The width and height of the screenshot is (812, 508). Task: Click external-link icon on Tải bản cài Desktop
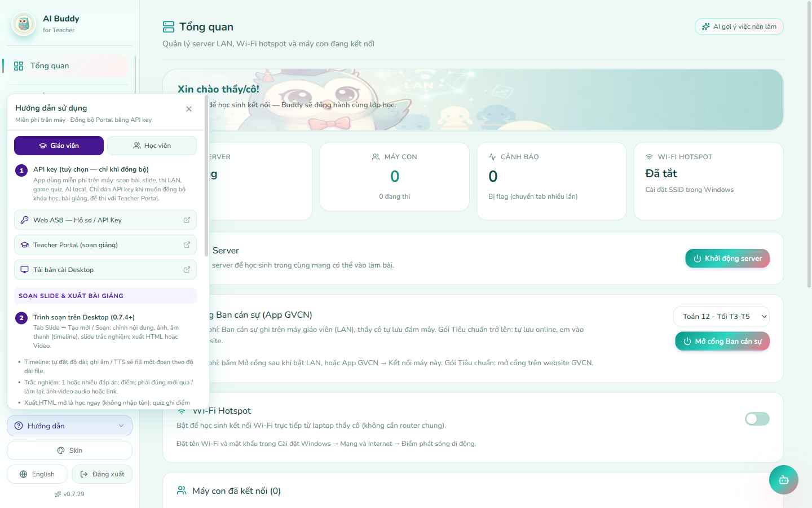tap(187, 270)
